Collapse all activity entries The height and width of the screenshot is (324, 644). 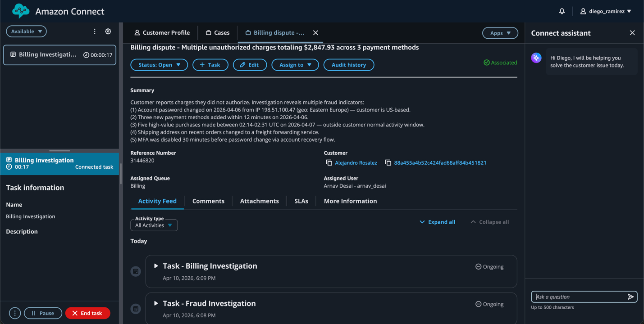click(490, 222)
